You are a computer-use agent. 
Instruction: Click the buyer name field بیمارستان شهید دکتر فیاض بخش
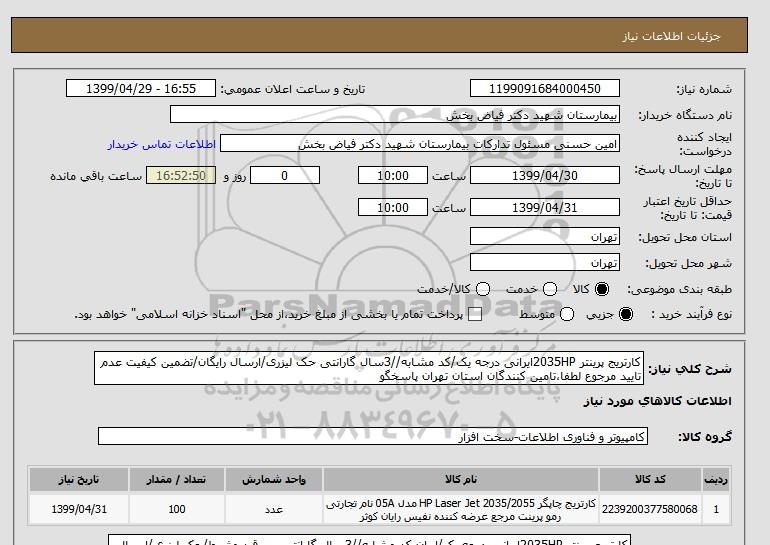click(x=395, y=115)
